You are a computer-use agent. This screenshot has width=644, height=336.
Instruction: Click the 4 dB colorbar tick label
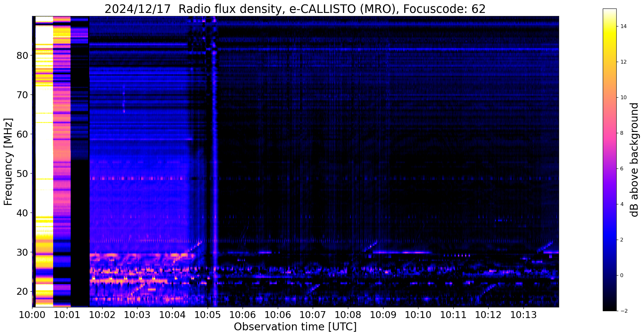point(621,204)
